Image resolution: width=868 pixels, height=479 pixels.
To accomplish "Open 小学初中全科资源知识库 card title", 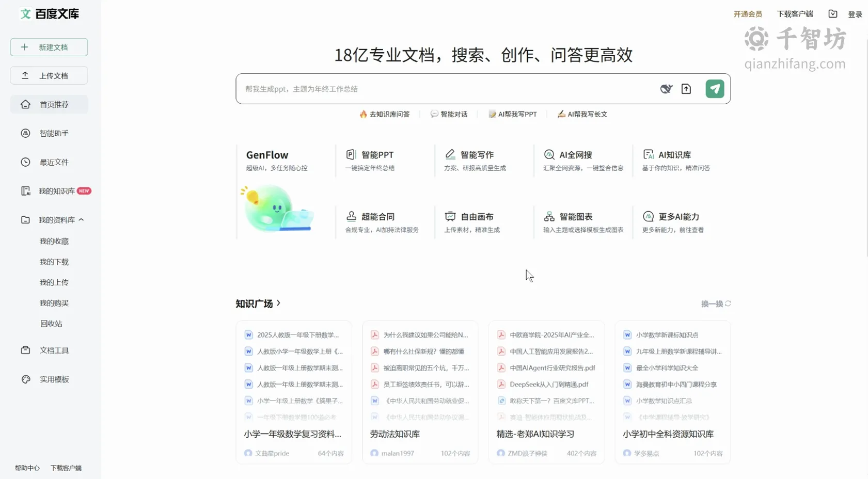I will coord(668,434).
